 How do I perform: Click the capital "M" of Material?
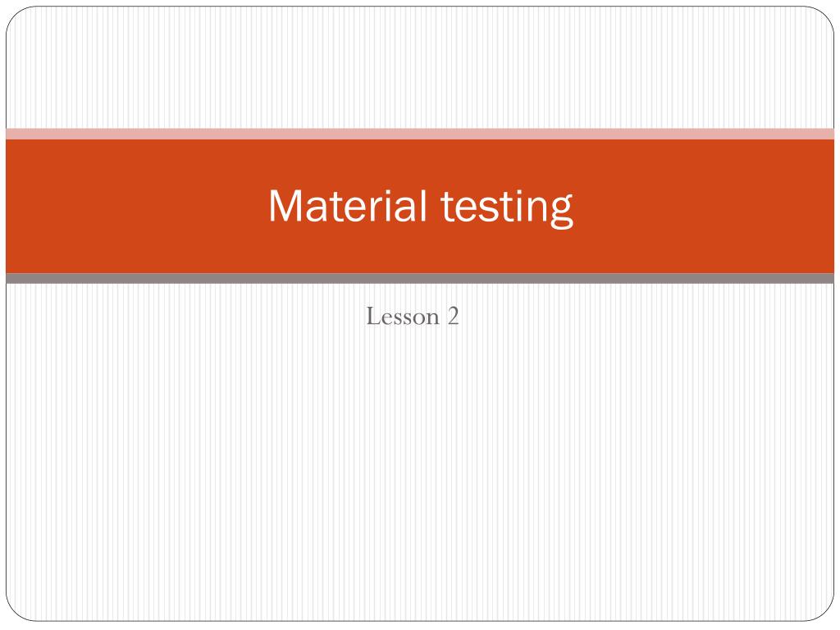pos(286,206)
